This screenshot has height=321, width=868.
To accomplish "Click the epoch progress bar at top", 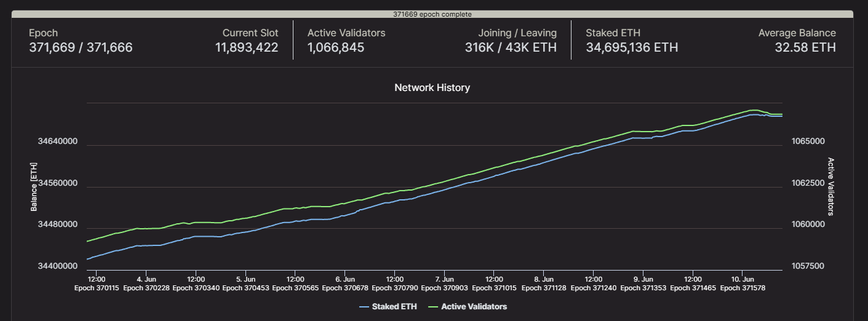I will tap(432, 14).
